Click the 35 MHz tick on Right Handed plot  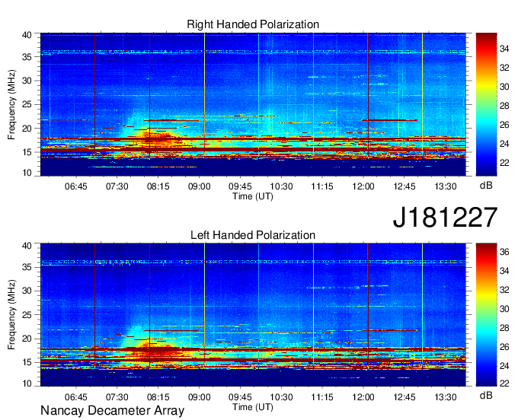point(27,57)
